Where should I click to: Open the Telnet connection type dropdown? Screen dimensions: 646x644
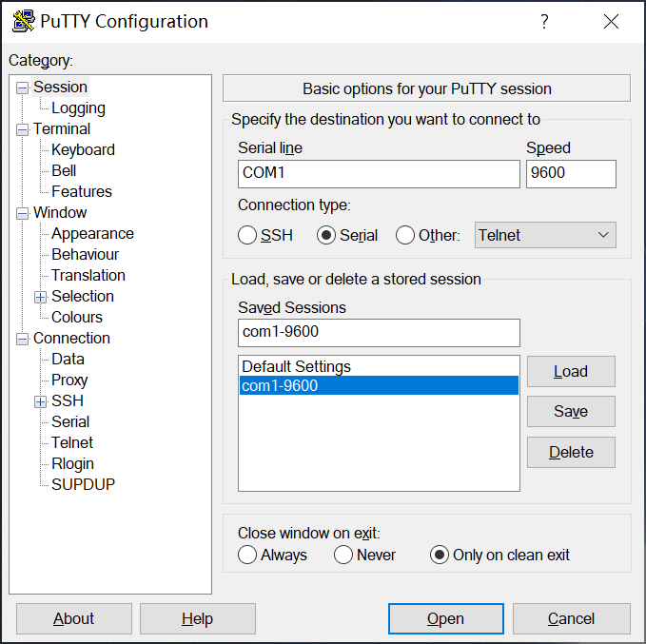click(545, 235)
